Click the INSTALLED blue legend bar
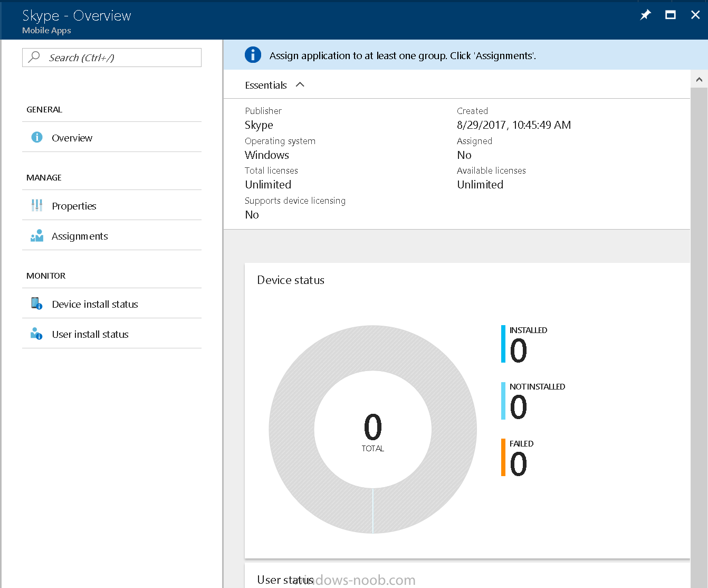This screenshot has height=588, width=708. (503, 344)
